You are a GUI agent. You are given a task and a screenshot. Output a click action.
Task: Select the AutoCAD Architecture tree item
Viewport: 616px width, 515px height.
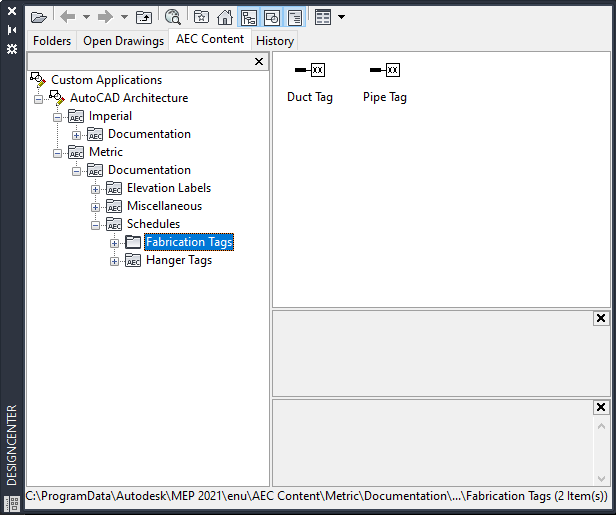[x=129, y=98]
